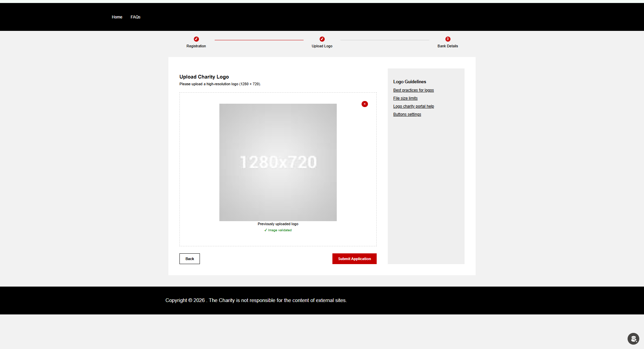Go to the Home menu item

tap(117, 17)
